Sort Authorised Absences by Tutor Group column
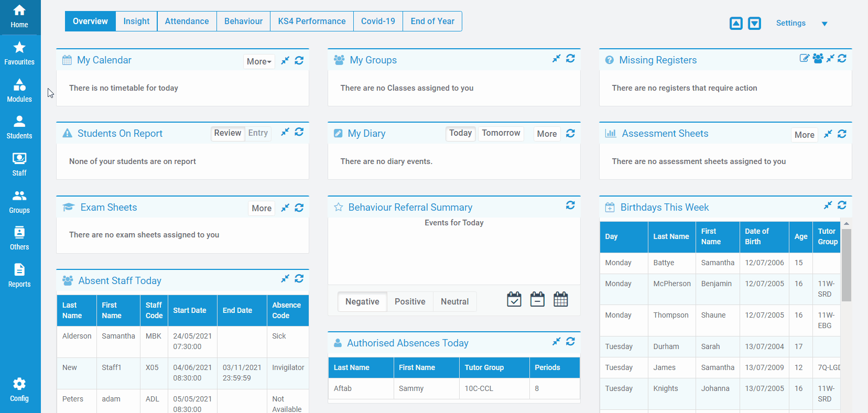The image size is (868, 413). [x=494, y=367]
